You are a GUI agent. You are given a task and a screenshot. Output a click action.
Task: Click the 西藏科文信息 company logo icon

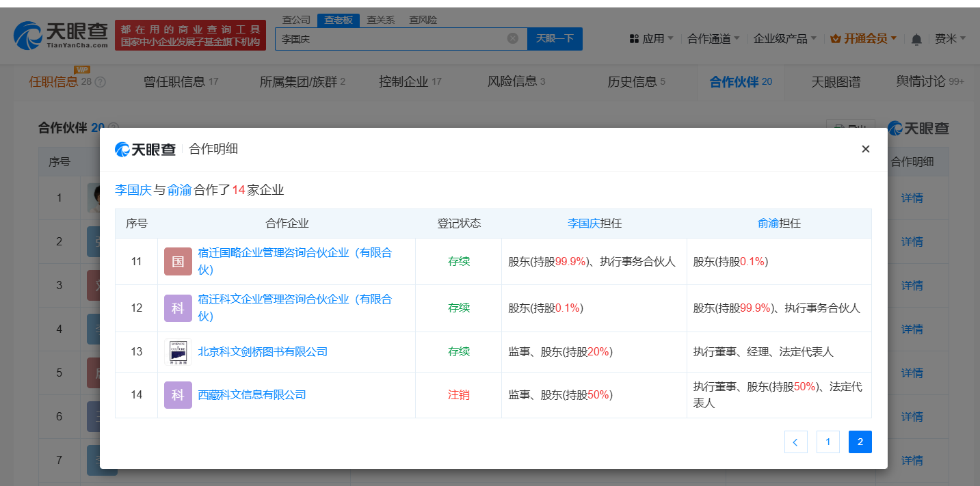point(178,395)
